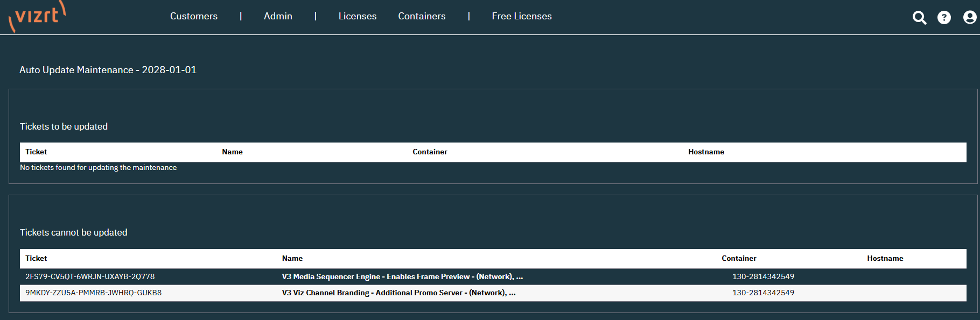Open the Customers menu
This screenshot has height=320, width=980.
(194, 16)
